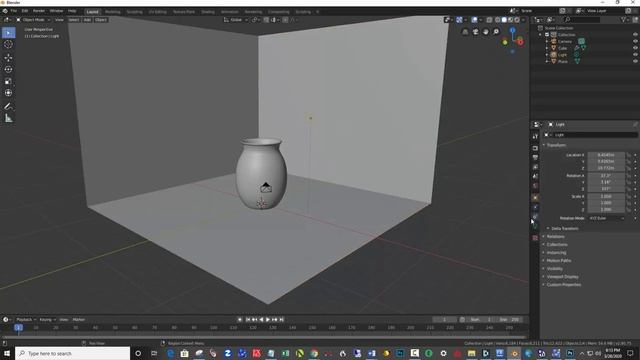Open the timeline Playback popover
The height and width of the screenshot is (360, 640).
25,320
